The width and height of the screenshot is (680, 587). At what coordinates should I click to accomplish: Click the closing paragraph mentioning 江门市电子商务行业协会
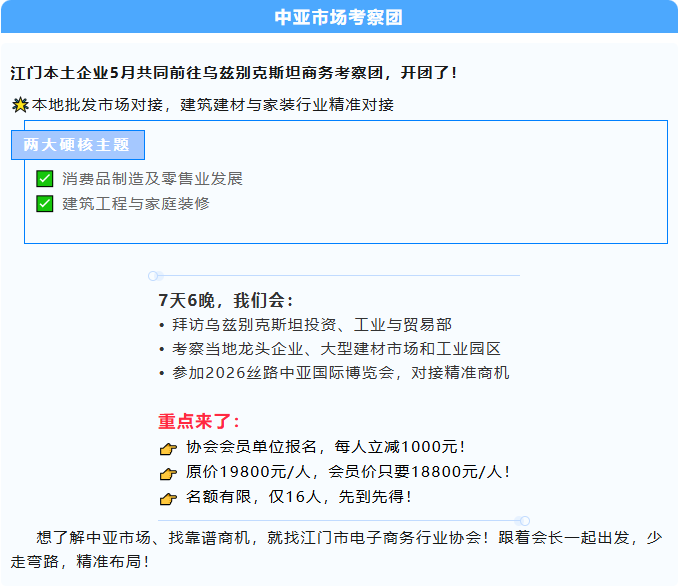[x=340, y=549]
